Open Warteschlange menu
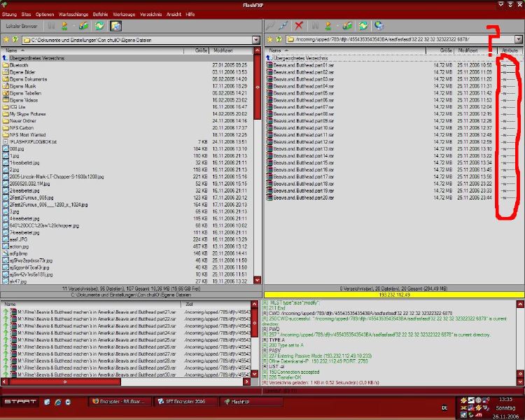The width and height of the screenshot is (525, 420). [x=73, y=15]
